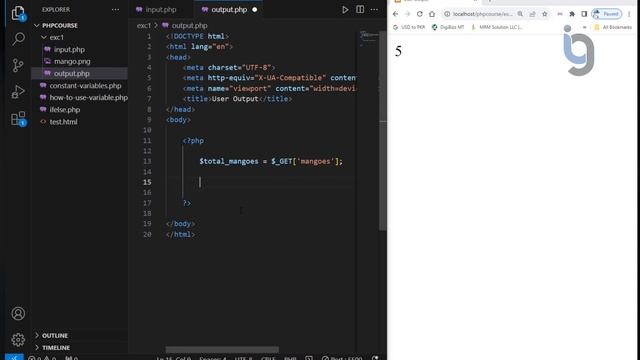Open the Paused profile button
The width and height of the screenshot is (640, 360).
(607, 14)
